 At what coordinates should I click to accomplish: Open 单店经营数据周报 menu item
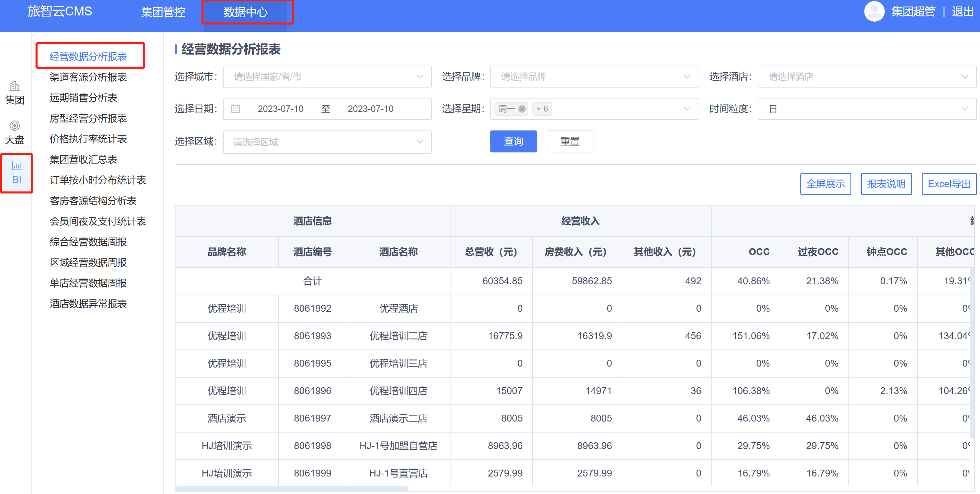88,283
